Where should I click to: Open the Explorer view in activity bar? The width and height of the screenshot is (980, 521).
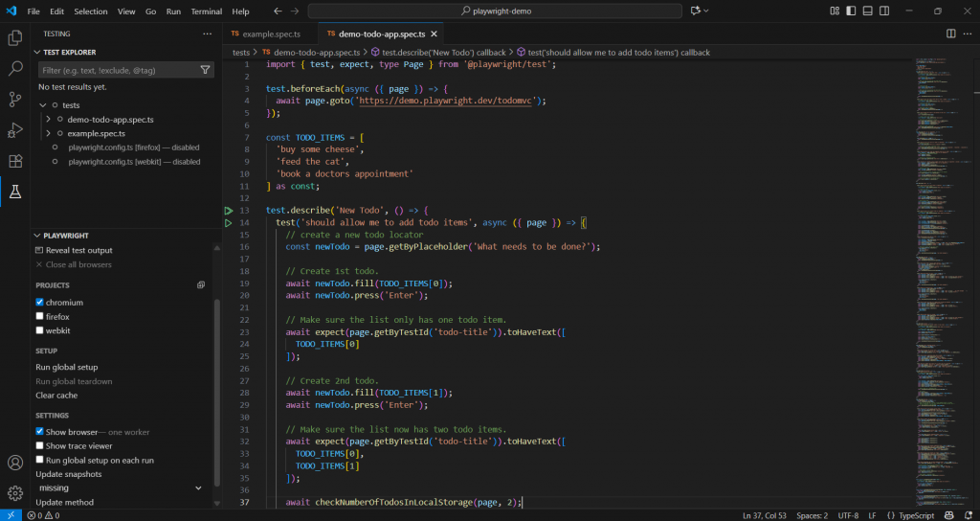click(x=15, y=38)
